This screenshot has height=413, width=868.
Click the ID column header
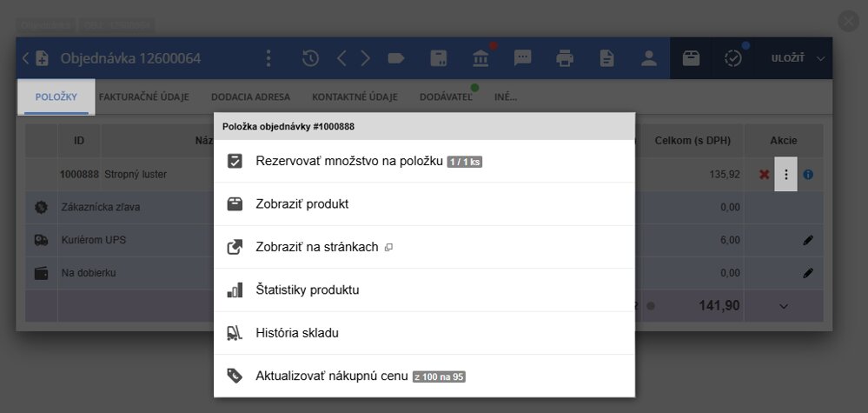click(x=79, y=141)
